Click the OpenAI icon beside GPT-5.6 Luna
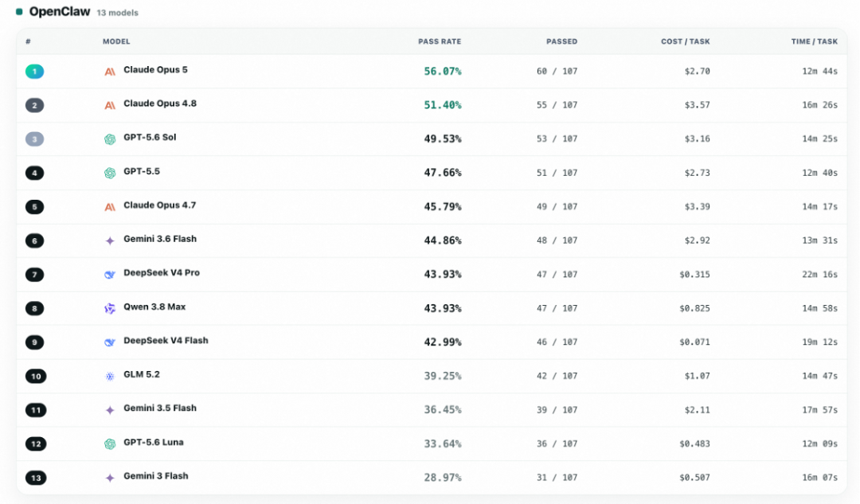This screenshot has height=504, width=860. point(110,443)
